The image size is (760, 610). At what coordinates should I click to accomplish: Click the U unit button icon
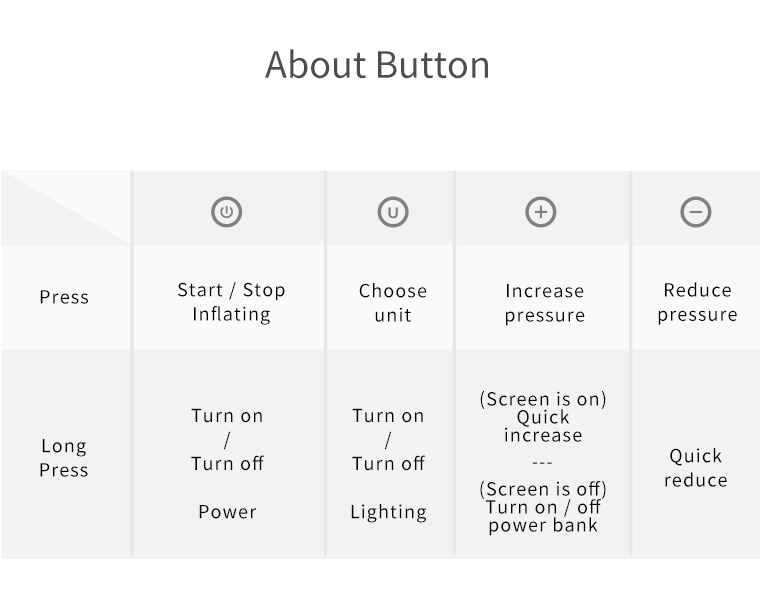point(393,212)
